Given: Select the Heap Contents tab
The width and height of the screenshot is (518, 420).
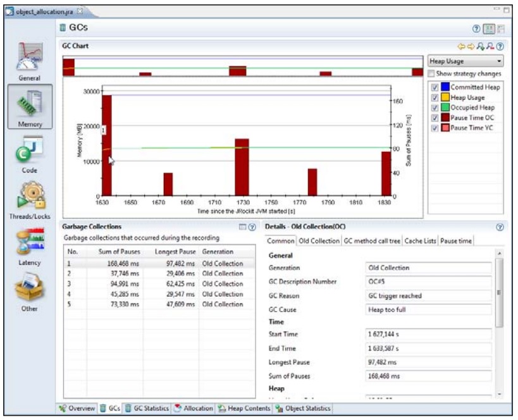Looking at the screenshot, I should [244, 409].
